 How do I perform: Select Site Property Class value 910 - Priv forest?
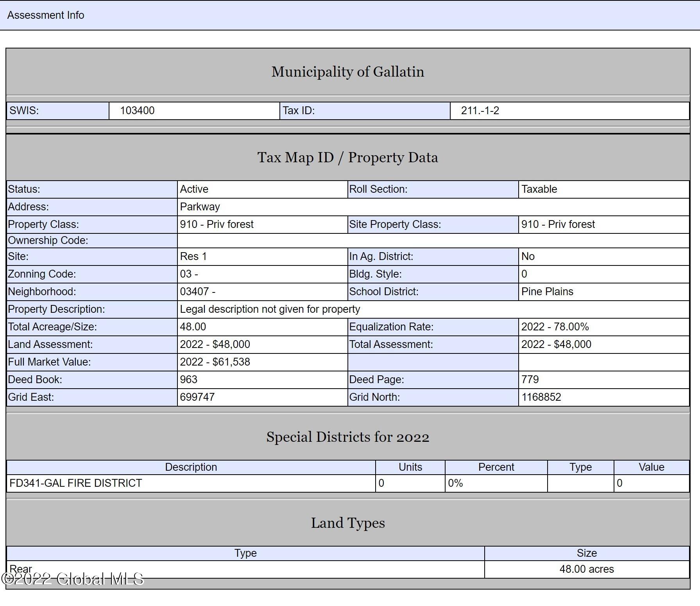point(558,224)
